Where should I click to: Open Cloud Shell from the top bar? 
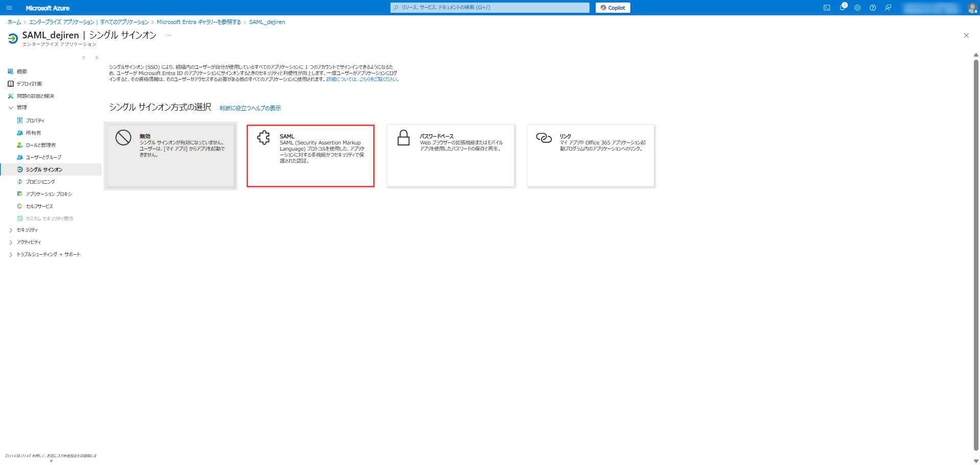click(x=827, y=8)
